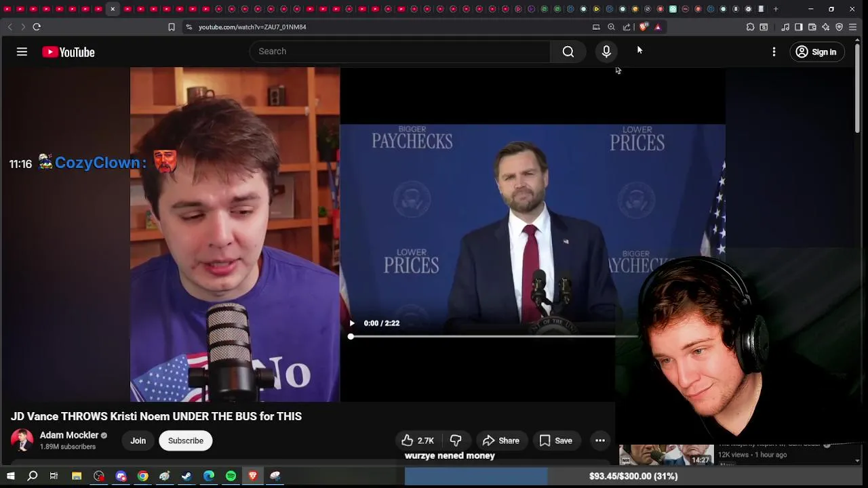Screen dimensions: 868x488
Task: Reload the current YouTube page
Action: (x=37, y=27)
